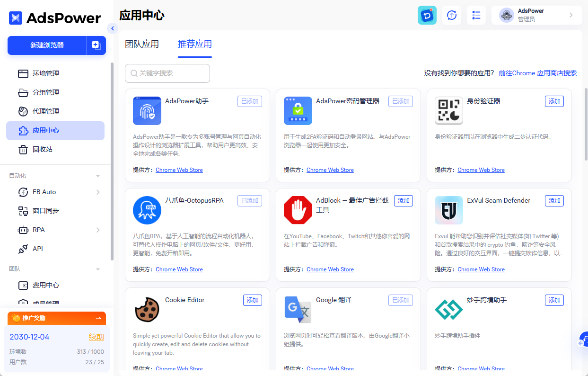Click the 回收站 trash icon

23,150
